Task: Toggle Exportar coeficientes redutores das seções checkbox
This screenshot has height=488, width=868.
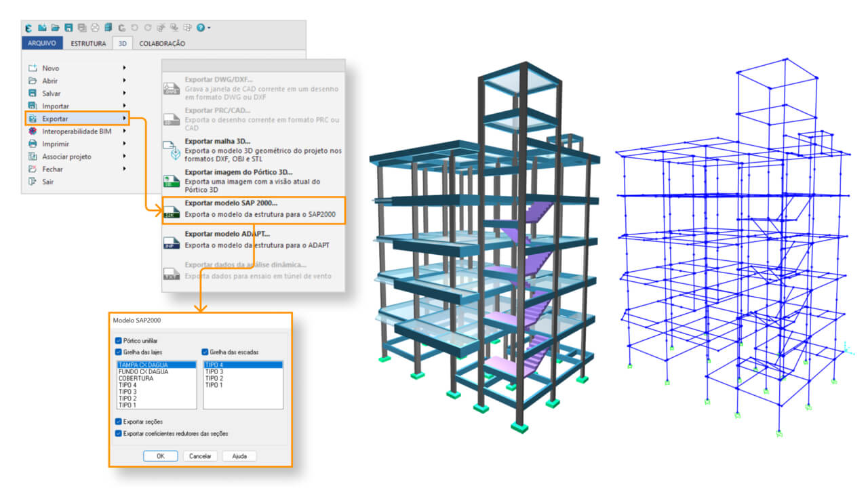Action: (x=119, y=433)
